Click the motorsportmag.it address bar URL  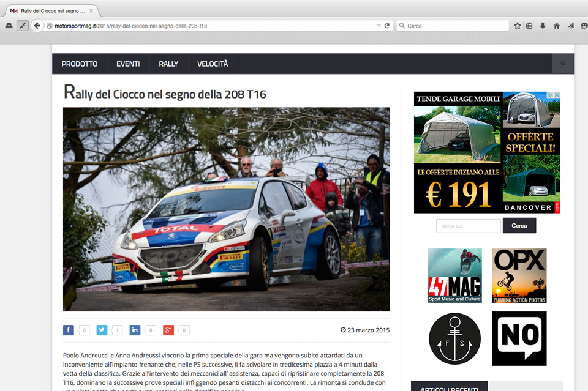130,26
